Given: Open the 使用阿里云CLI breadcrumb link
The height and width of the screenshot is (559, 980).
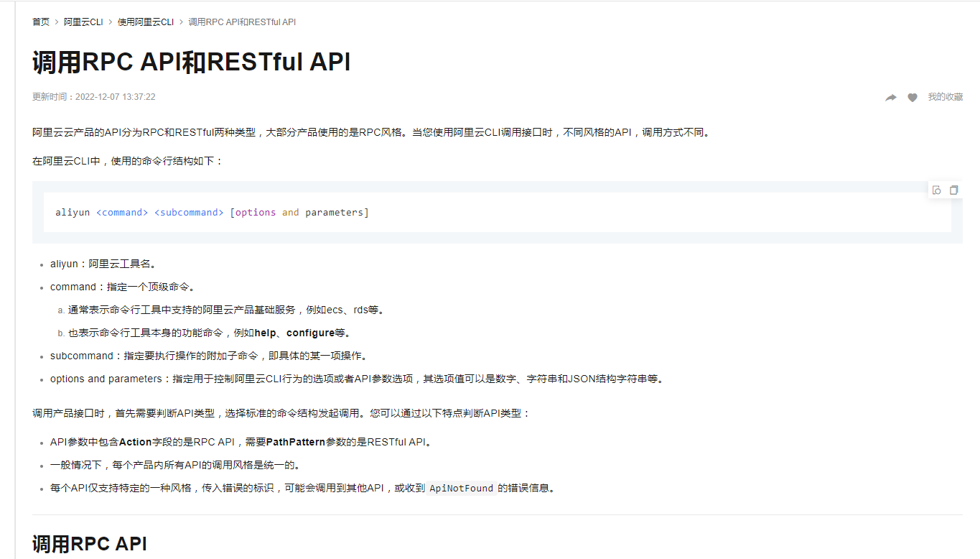Looking at the screenshot, I should coord(146,22).
